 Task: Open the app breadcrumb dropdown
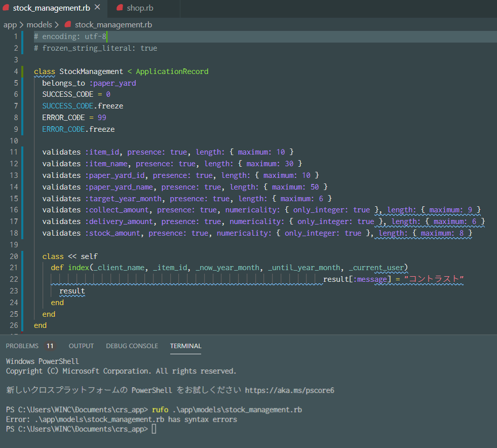(10, 24)
